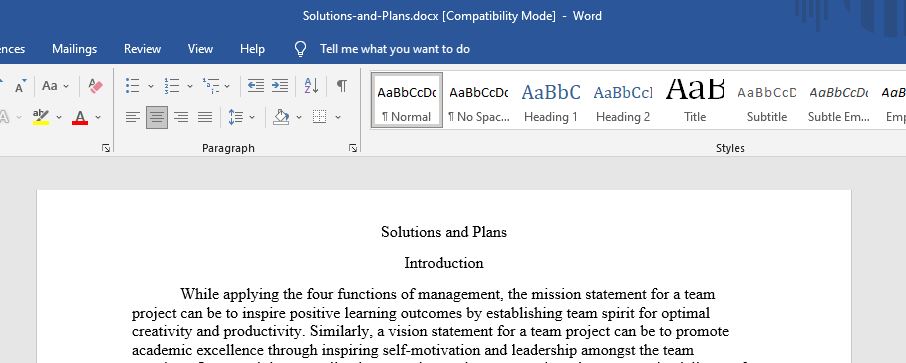Insert a bulleted list
The image size is (906, 363).
click(x=133, y=86)
